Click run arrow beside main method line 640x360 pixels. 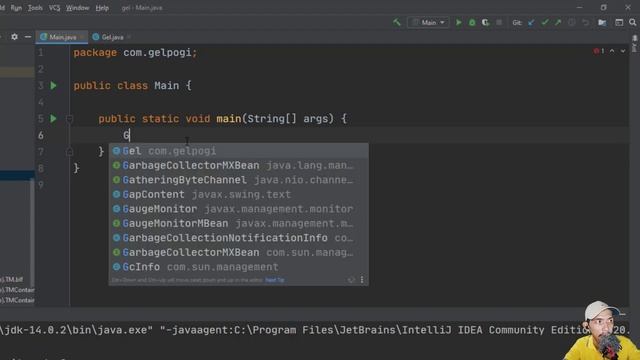[53, 118]
